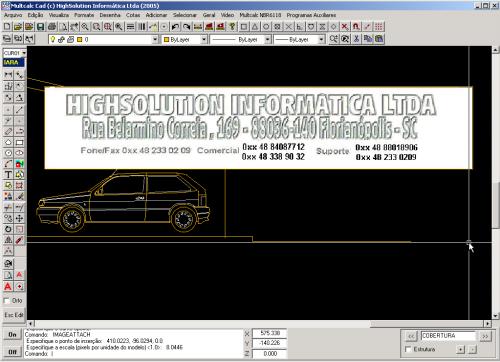Select the Rectangle drawing tool
The width and height of the screenshot is (500, 362).
pyautogui.click(x=19, y=142)
